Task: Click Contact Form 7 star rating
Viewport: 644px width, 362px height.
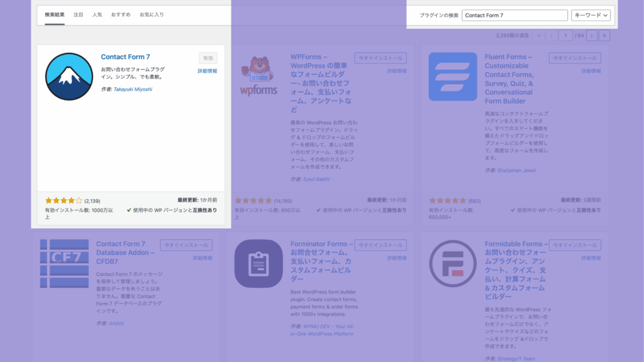Action: pos(64,200)
